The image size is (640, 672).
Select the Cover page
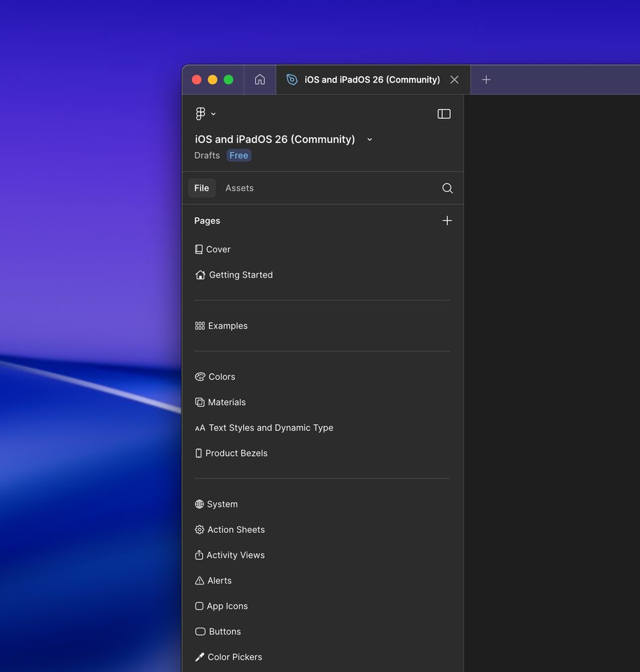tap(219, 249)
